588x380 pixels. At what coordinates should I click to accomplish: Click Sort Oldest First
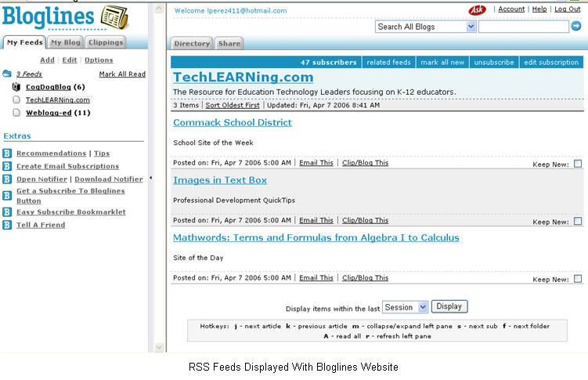coord(233,105)
